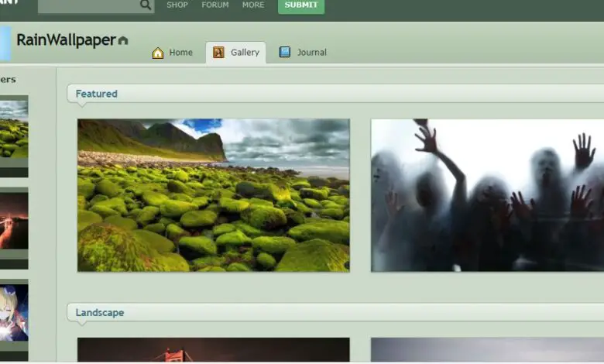Click the RainWallpaper profile name
Screen dimensions: 604x364
(66, 40)
